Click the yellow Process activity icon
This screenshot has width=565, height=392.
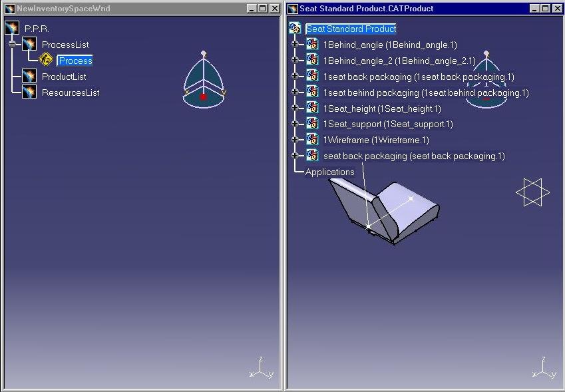(46, 59)
